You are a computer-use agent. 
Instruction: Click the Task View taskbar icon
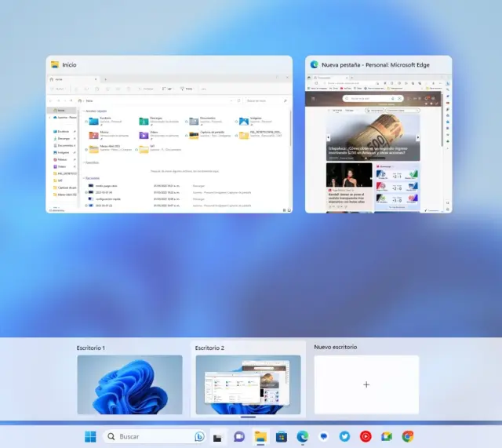click(x=218, y=436)
